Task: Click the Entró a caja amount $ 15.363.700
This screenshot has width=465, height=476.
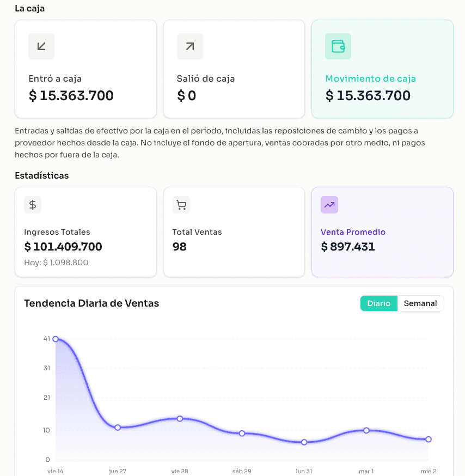Action: point(71,96)
